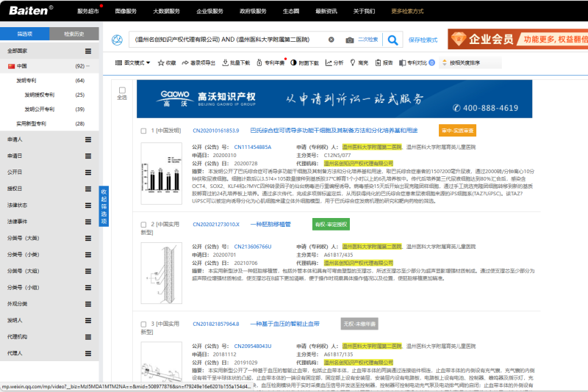Filter by 实用新型专利 (28)
The width and height of the screenshot is (588, 392).
31,124
